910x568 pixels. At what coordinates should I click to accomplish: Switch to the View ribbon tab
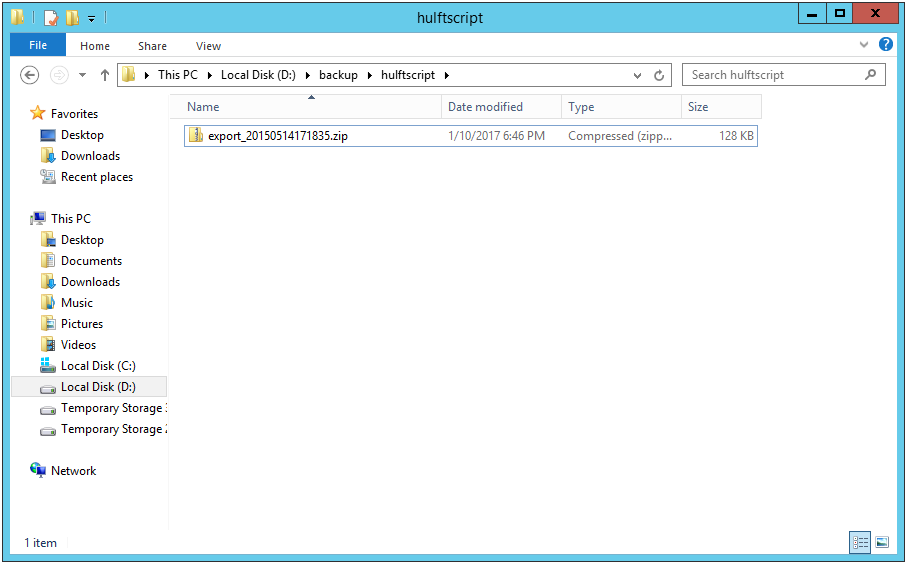click(x=208, y=46)
